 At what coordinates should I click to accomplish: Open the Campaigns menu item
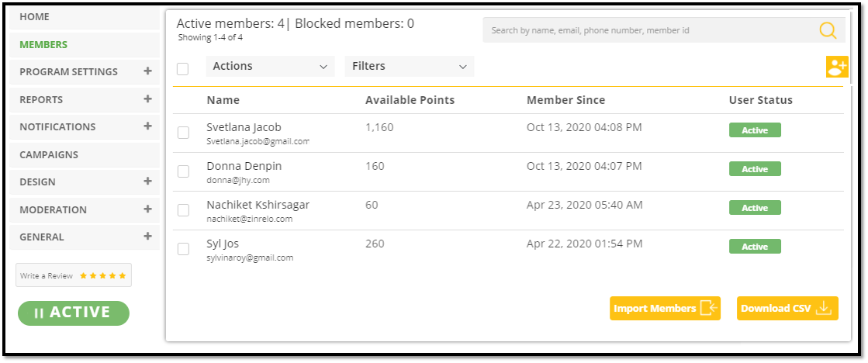pyautogui.click(x=49, y=154)
